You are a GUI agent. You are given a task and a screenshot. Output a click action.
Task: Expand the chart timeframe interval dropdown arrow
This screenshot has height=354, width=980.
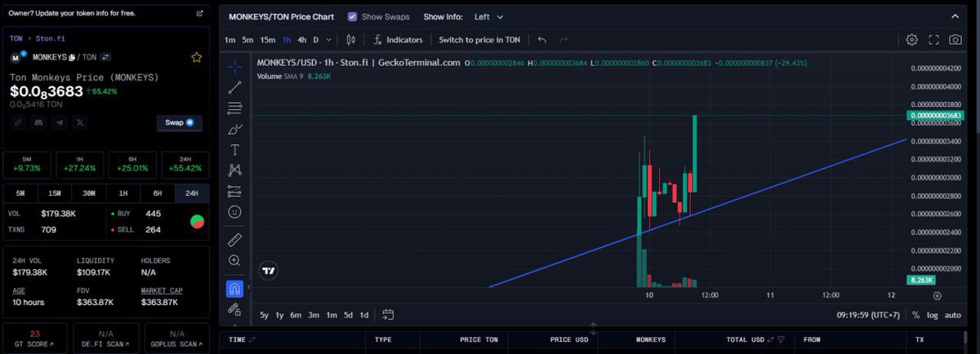pos(328,39)
